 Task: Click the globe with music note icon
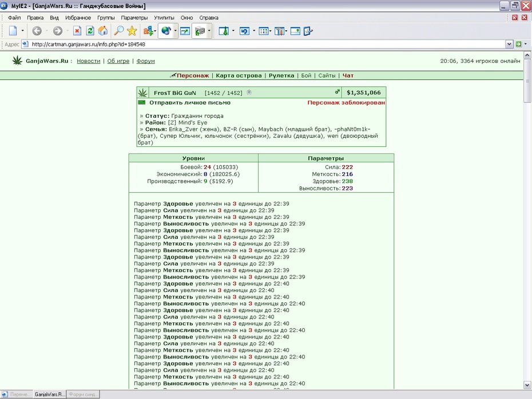166,31
